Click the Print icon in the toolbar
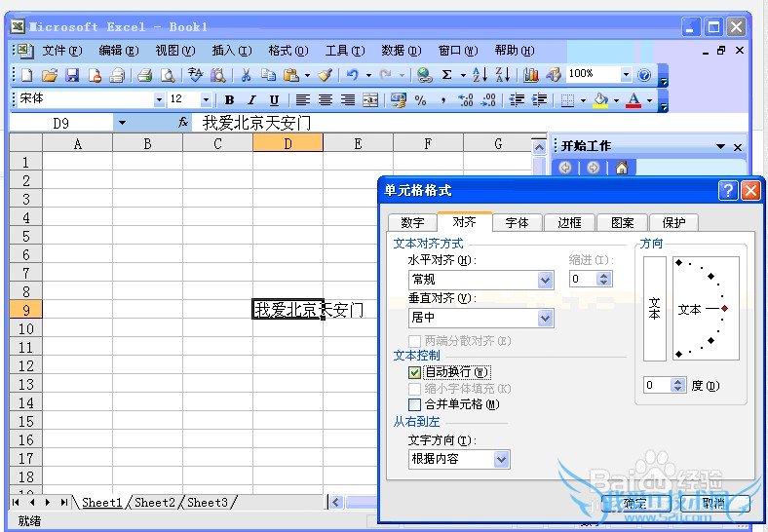The width and height of the screenshot is (768, 532). pyautogui.click(x=144, y=75)
